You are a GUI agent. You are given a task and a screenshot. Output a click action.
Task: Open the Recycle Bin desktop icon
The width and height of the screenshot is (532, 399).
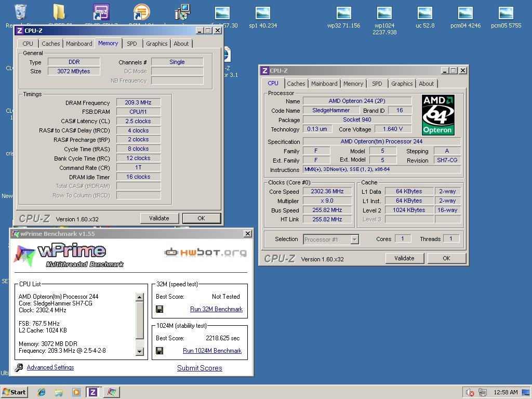point(21,12)
